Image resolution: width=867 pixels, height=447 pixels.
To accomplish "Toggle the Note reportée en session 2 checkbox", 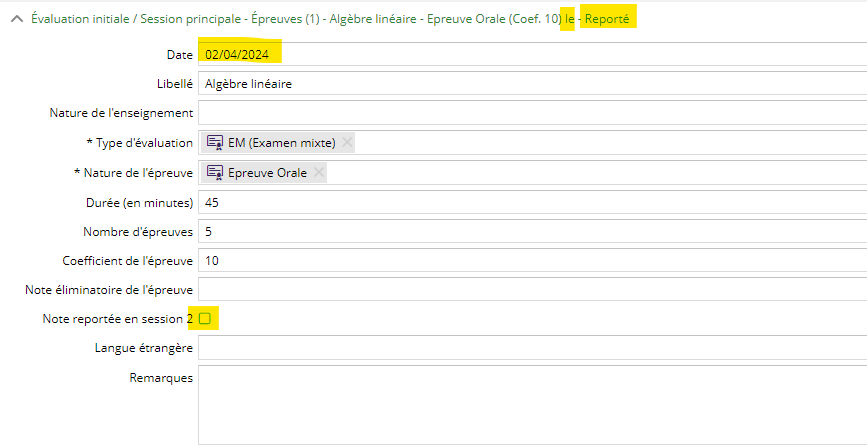I will coord(205,319).
